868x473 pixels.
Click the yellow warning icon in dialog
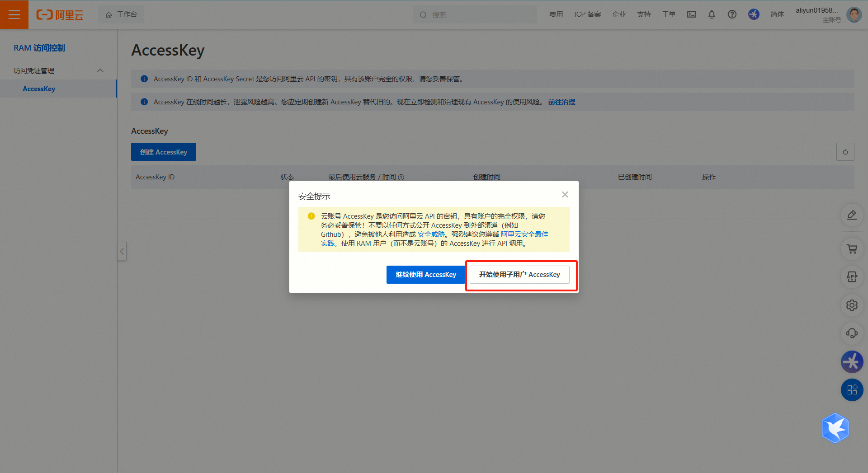(x=311, y=216)
